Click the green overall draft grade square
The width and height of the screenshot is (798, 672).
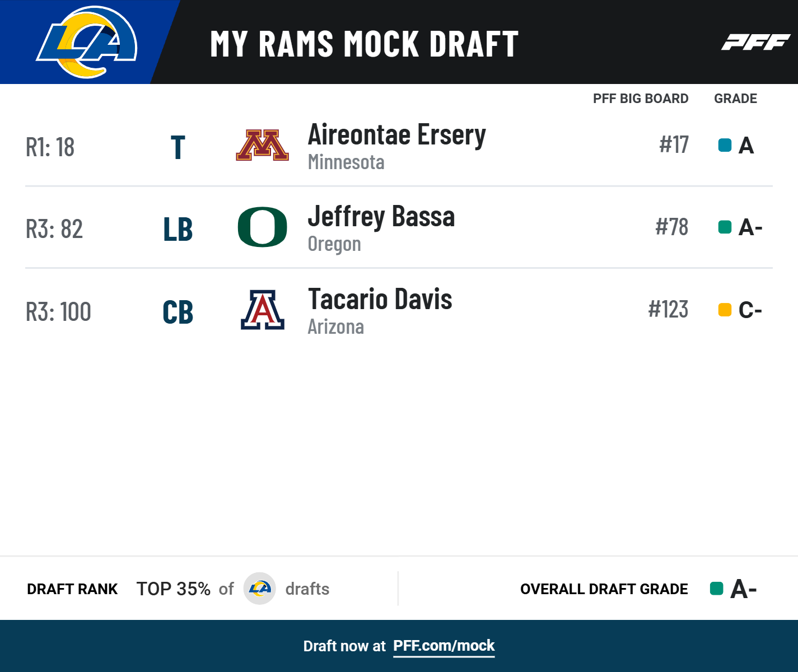(x=716, y=589)
